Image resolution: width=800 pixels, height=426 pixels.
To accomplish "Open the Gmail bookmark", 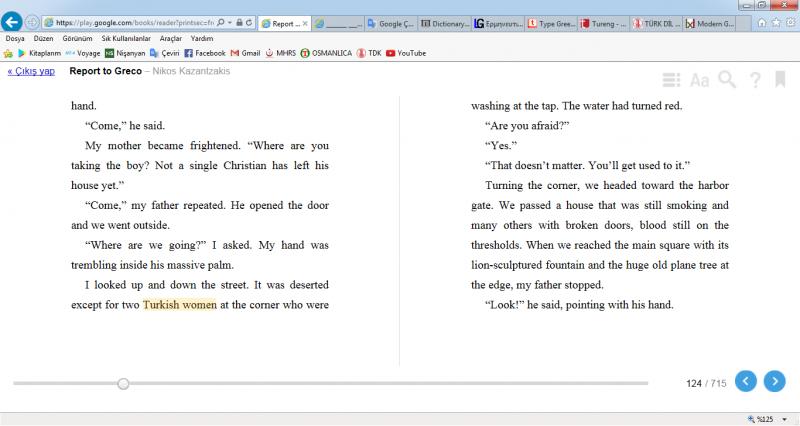I will click(x=245, y=53).
